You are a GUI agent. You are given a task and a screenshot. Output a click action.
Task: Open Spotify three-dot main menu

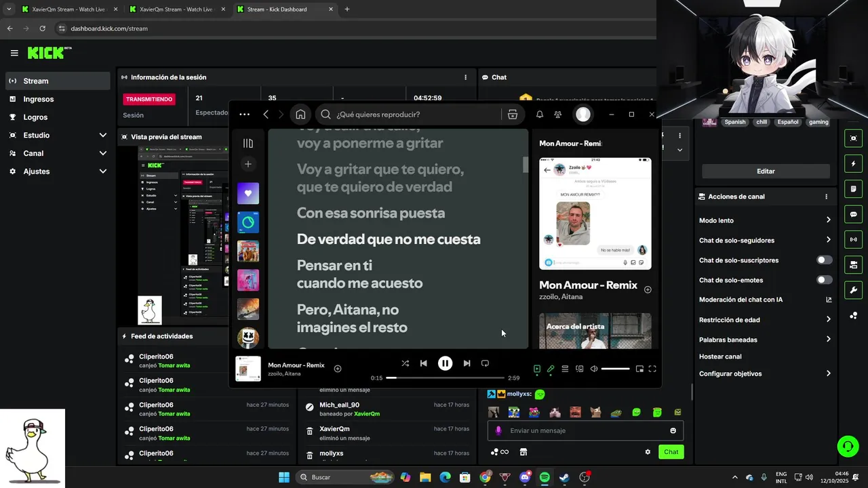coord(244,115)
